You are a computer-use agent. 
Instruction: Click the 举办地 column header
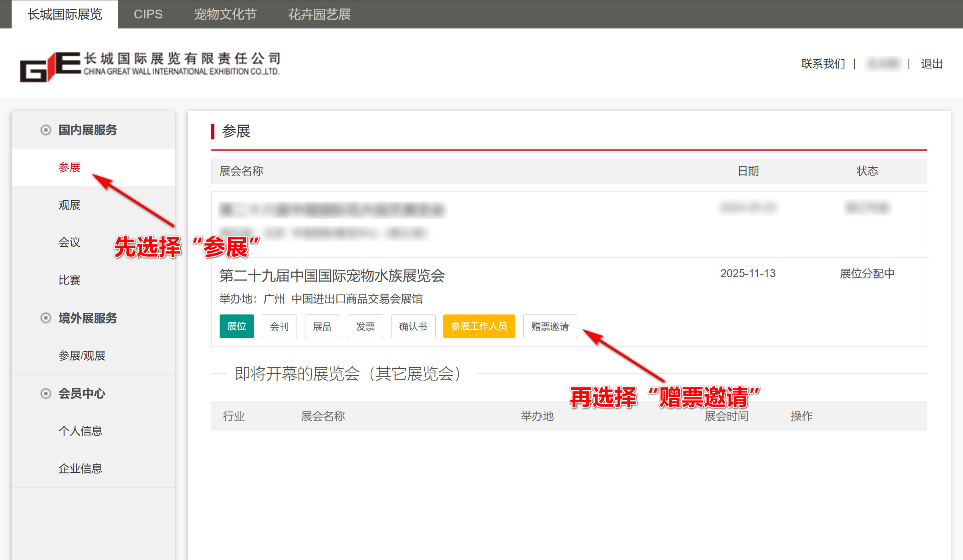tap(537, 416)
